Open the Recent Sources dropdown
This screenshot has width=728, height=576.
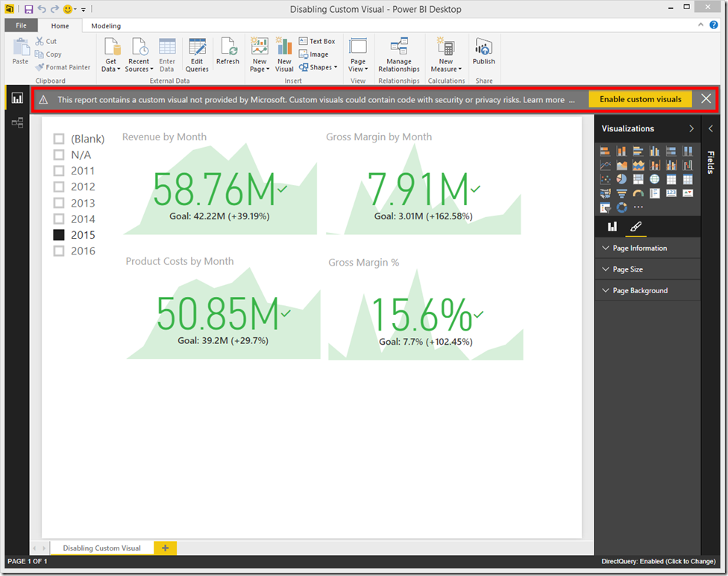[x=139, y=54]
